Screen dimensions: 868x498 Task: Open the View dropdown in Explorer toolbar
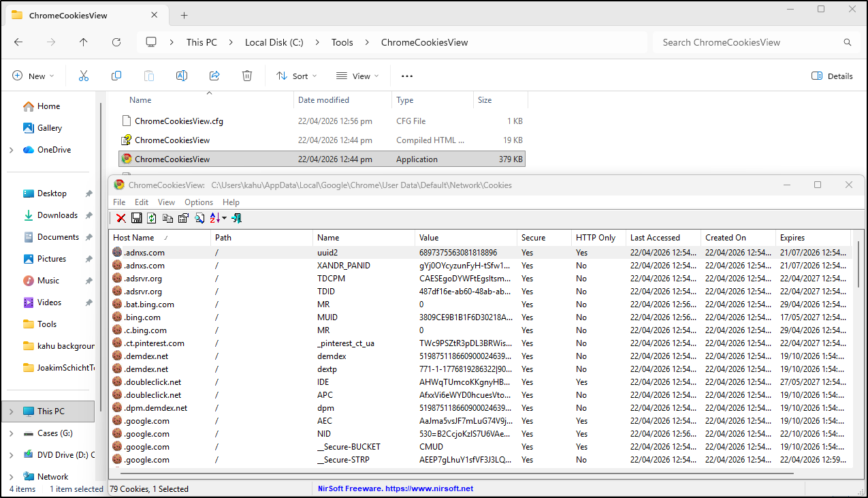(x=357, y=76)
